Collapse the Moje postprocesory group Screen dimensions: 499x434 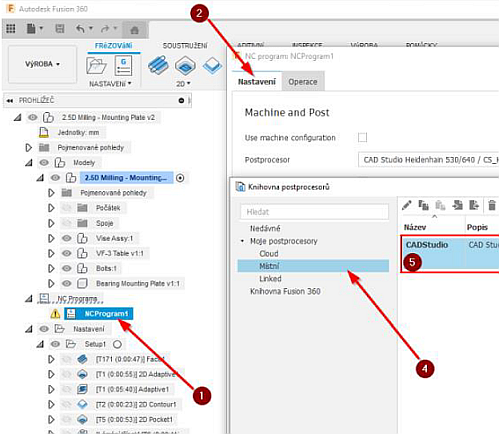pyautogui.click(x=242, y=241)
